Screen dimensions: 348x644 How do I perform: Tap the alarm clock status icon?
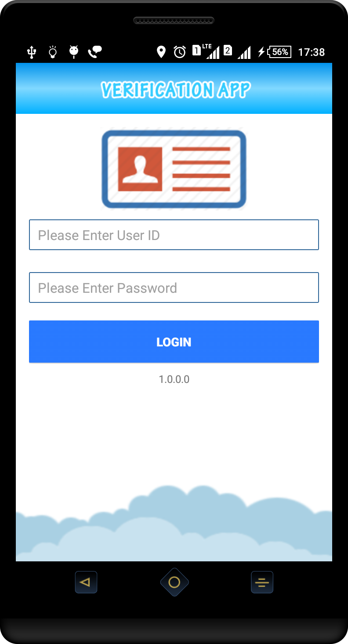(x=180, y=52)
